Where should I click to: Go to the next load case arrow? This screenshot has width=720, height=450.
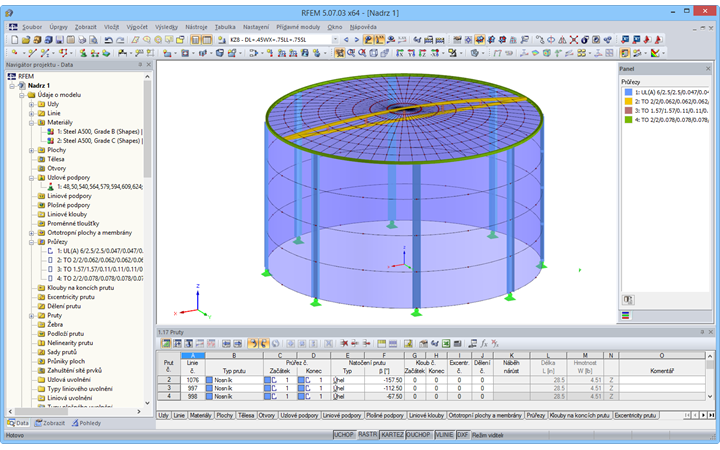pos(356,40)
